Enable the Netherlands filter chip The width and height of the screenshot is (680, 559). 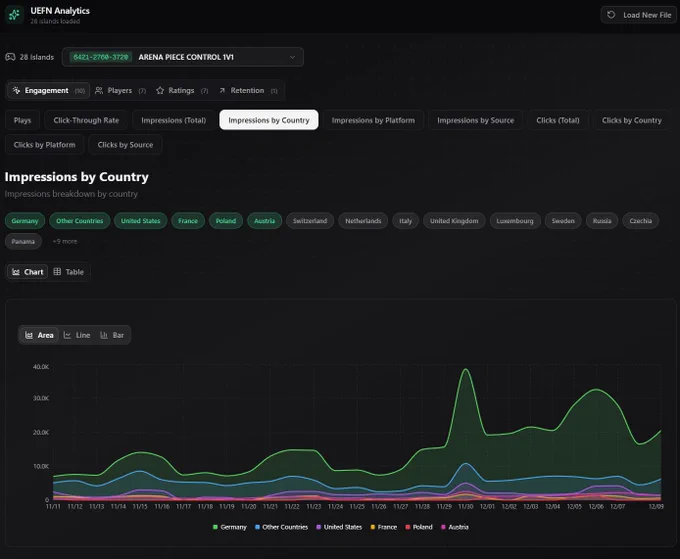(x=363, y=221)
